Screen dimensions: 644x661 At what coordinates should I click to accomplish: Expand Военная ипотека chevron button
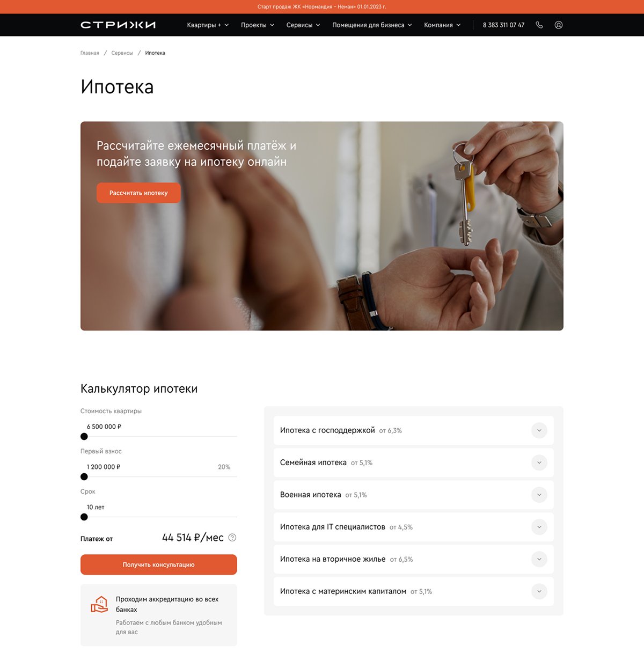[539, 495]
